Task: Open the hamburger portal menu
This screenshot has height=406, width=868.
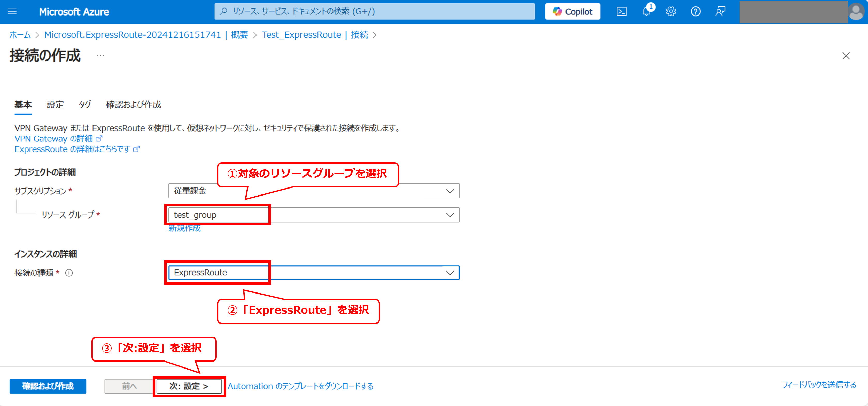Action: pyautogui.click(x=12, y=11)
